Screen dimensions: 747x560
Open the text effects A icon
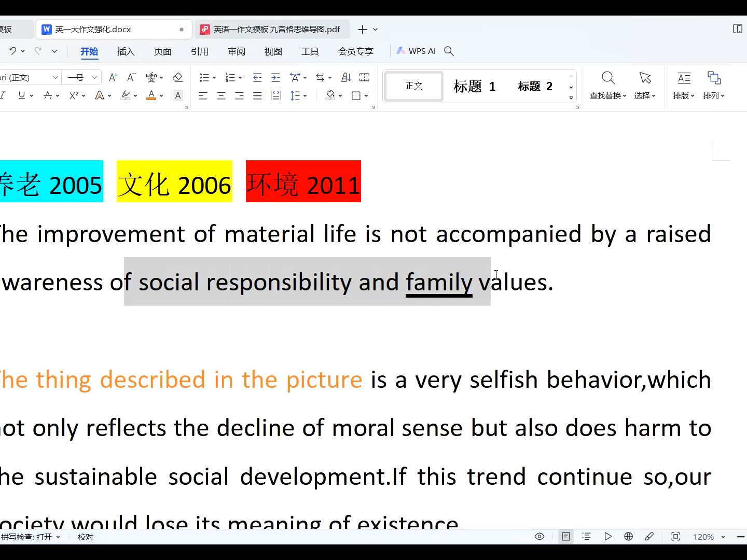click(100, 95)
